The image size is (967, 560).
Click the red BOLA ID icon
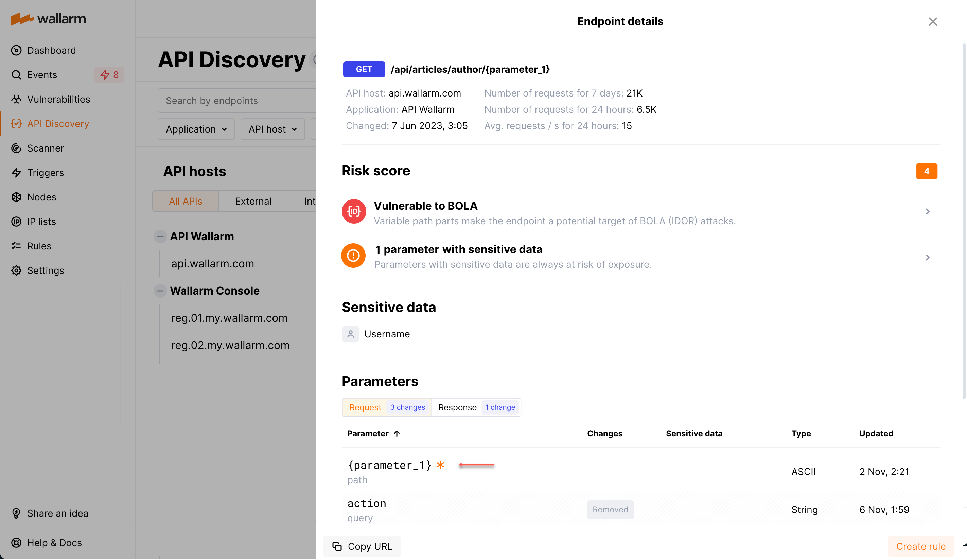354,211
